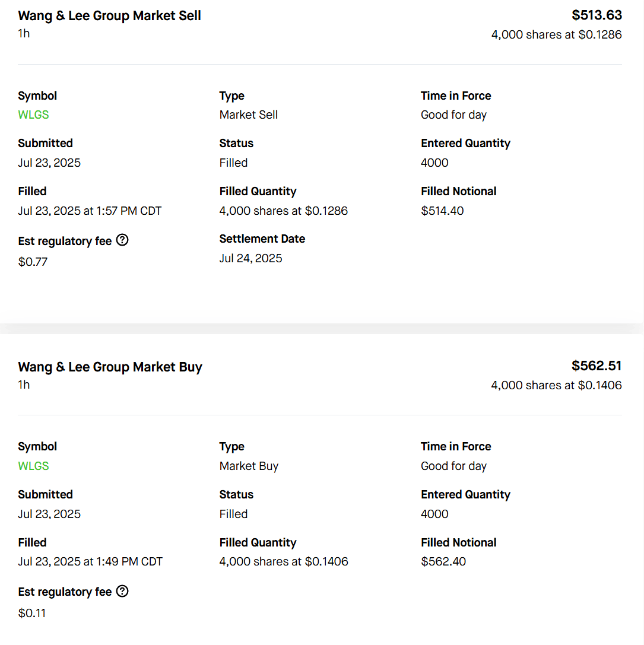Screen dimensions: 644x645
Task: Click the Filled Quantity value at $0.1406
Action: click(x=284, y=561)
